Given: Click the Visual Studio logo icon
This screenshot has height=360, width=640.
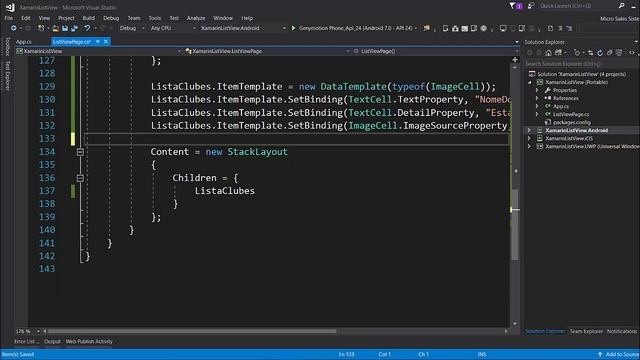Looking at the screenshot, I should point(10,7).
